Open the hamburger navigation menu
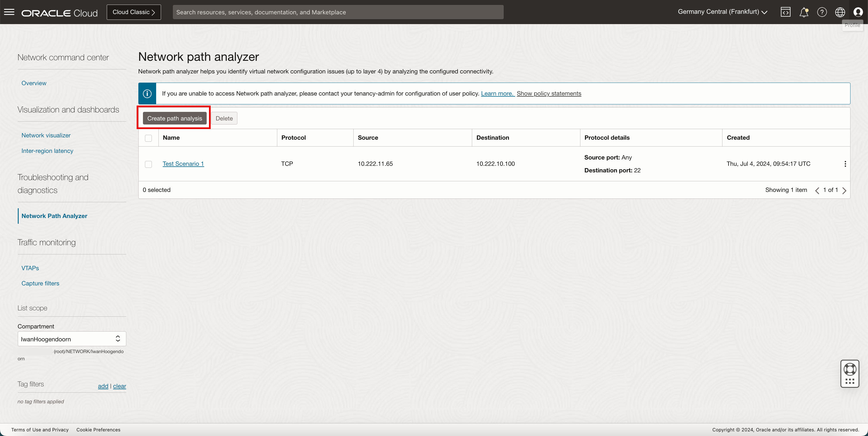This screenshot has height=436, width=868. tap(9, 12)
